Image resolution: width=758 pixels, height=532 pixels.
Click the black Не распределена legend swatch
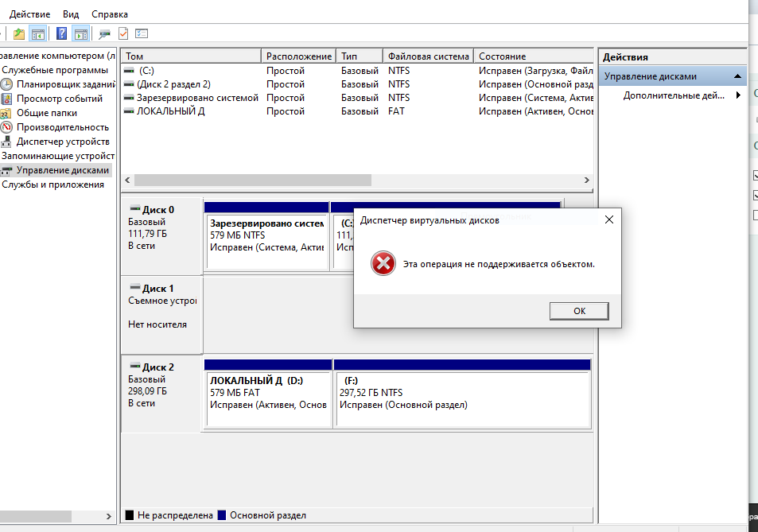130,515
